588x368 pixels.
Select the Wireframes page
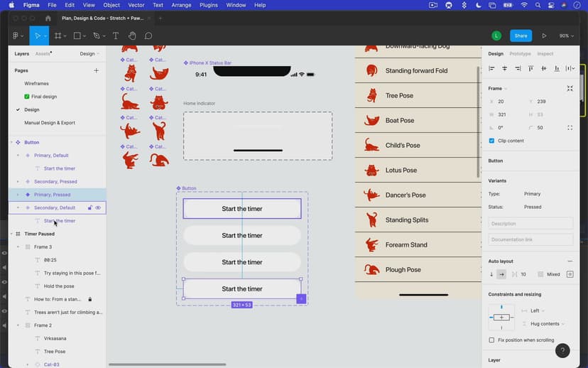[36, 84]
